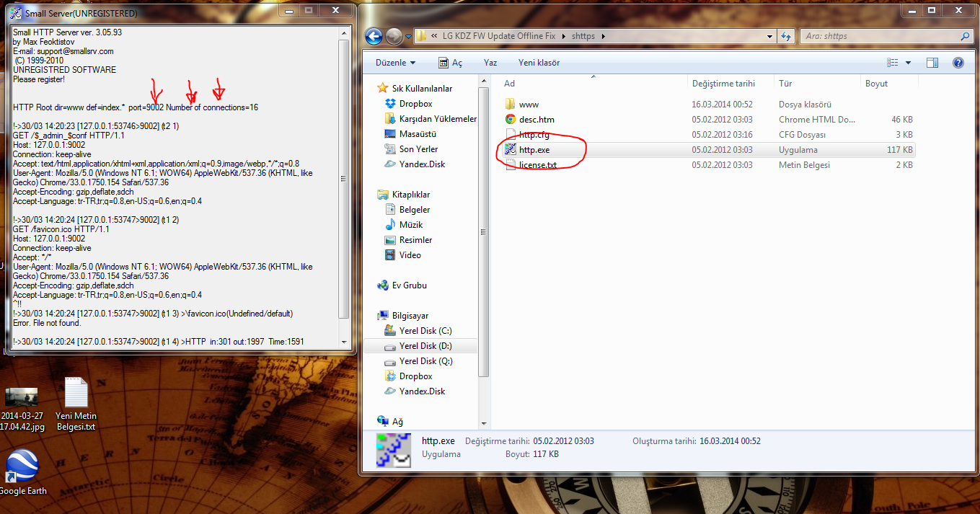Click Metin Belgesi type cell

point(804,165)
